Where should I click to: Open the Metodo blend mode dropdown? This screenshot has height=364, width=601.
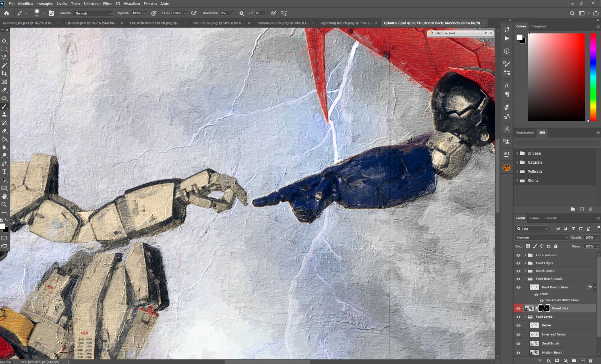[x=94, y=13]
